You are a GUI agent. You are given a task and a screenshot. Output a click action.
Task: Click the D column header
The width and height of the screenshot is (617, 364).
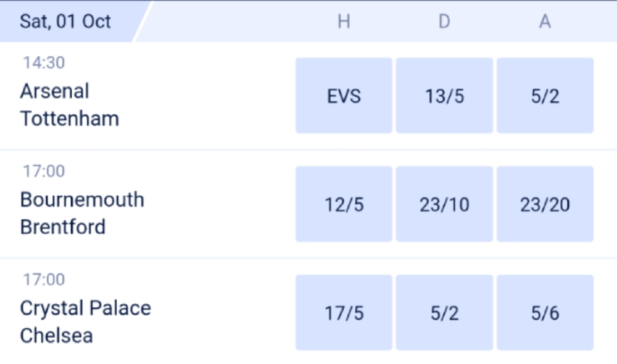tap(444, 22)
